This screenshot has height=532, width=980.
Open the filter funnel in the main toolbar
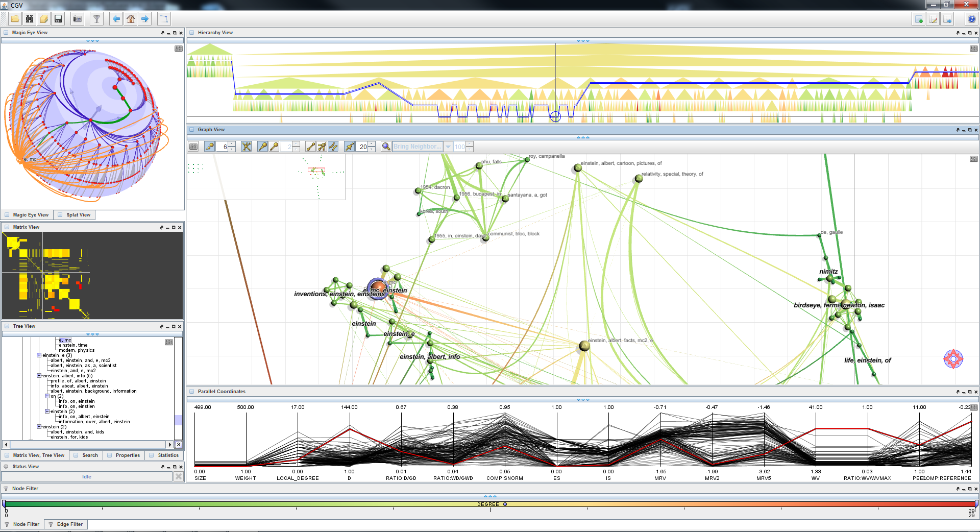click(96, 19)
